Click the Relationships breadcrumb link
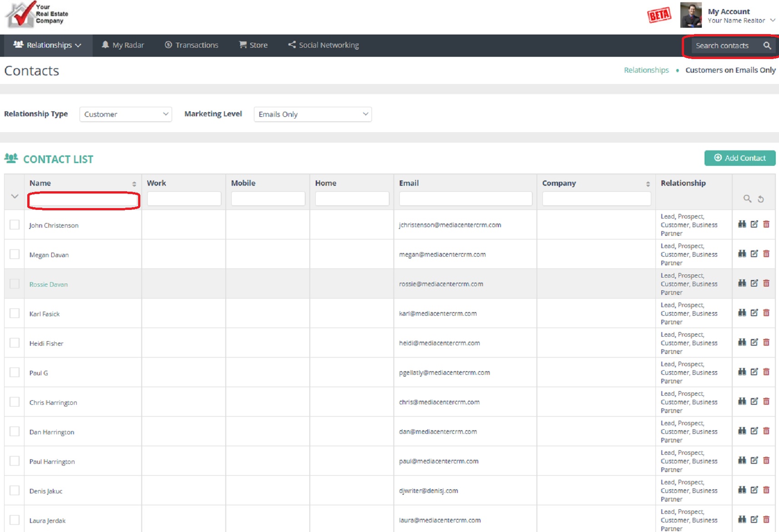The height and width of the screenshot is (532, 779). [x=646, y=70]
